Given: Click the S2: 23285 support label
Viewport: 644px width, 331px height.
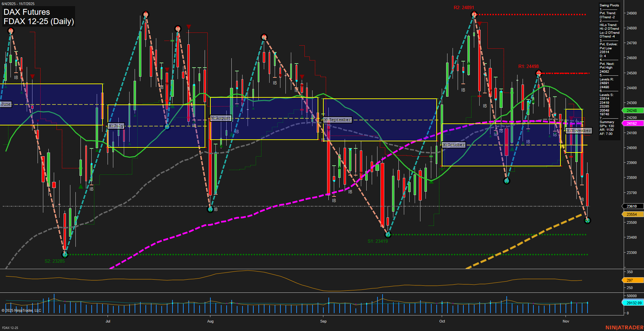Looking at the screenshot, I should [x=54, y=261].
